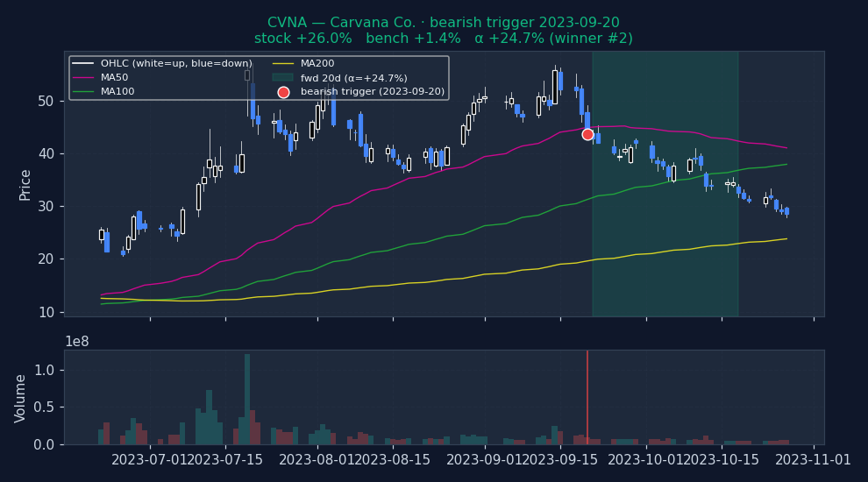Click the red vertical line in volume panel
The width and height of the screenshot is (868, 482).
[x=587, y=396]
